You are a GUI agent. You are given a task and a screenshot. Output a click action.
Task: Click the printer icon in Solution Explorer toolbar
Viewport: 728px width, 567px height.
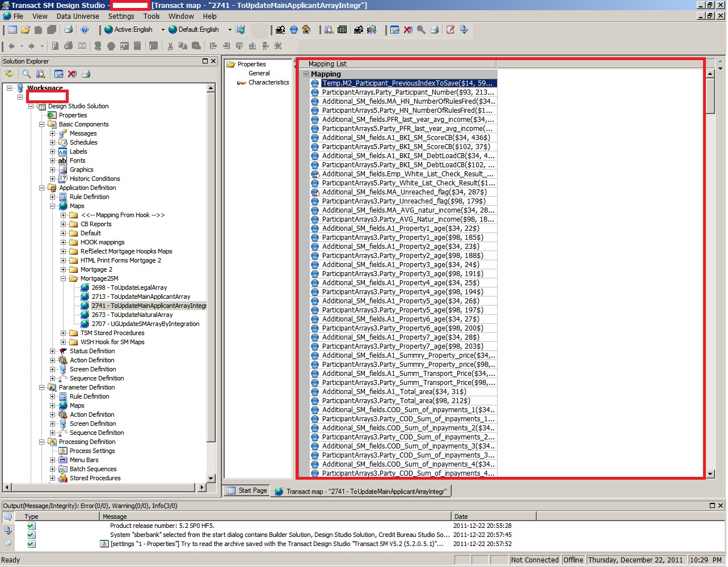coord(86,74)
